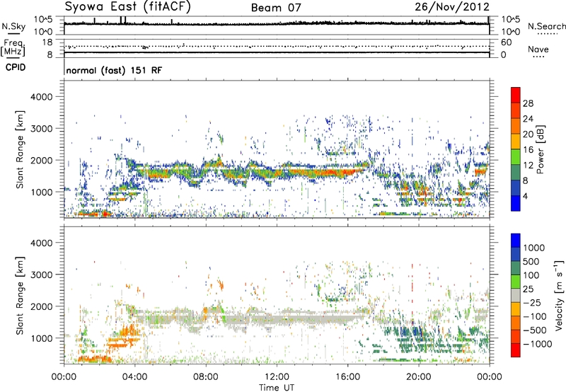566x392 pixels.
Task: Click the frequency time-series strip
Action: click(277, 48)
